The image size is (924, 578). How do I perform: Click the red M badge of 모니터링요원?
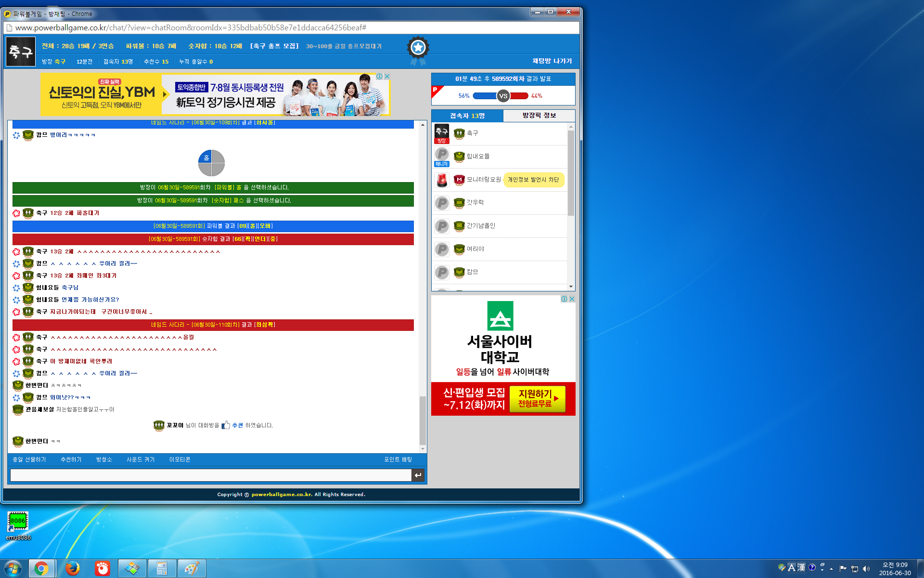click(459, 180)
